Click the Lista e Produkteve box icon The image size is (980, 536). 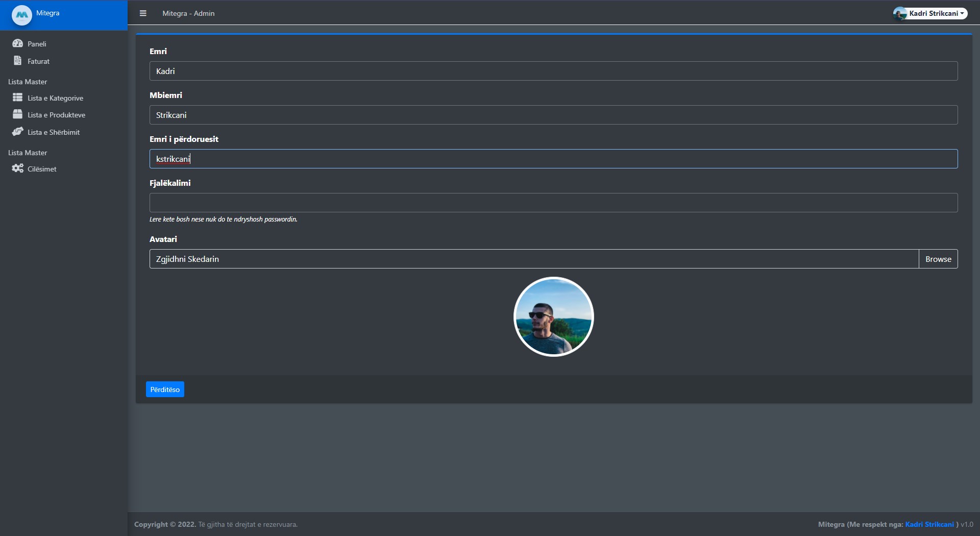tap(17, 114)
